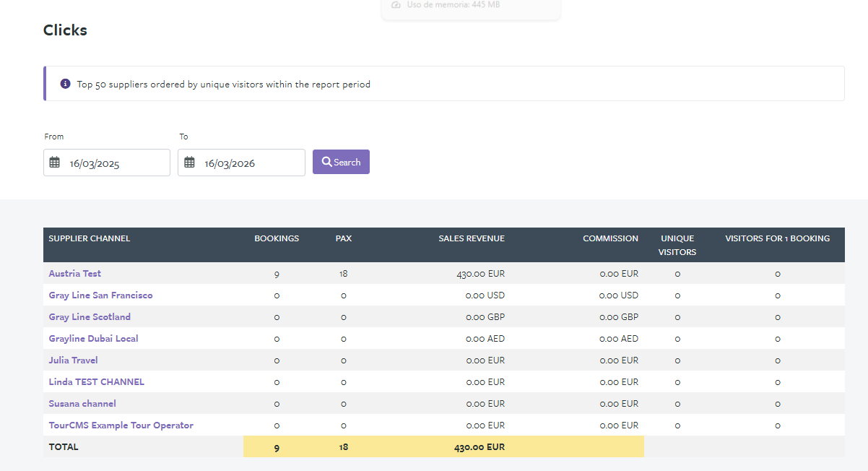Click the UNIQUE VISITORS column header
Viewport: 868px width, 471px height.
coord(677,245)
